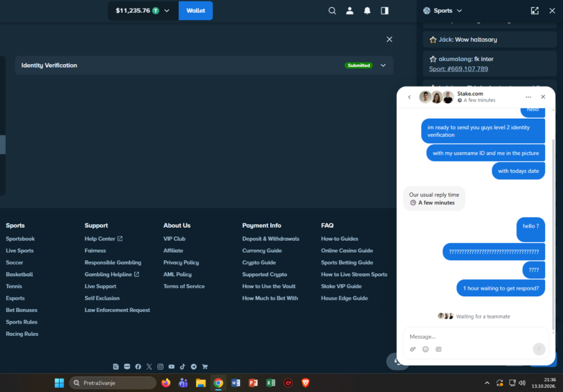Open the How to Live Stream Sports link
563x392 pixels.
pyautogui.click(x=354, y=274)
